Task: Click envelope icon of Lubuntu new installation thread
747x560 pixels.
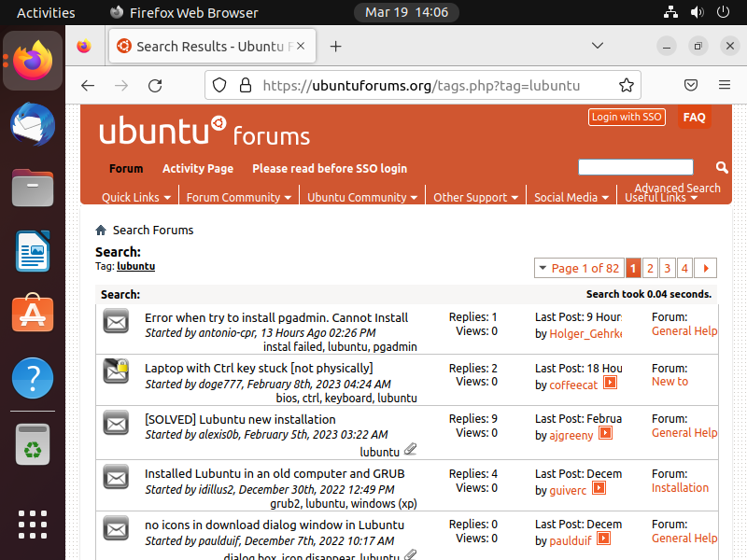Action: [x=116, y=423]
